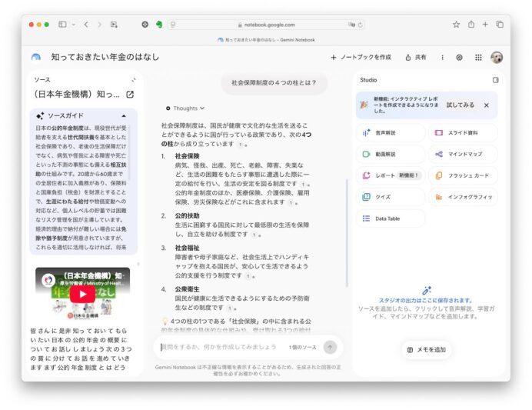Screen dimensions: 532x410
Task: Click the 社会保険 heading in answer
Action: tap(187, 156)
